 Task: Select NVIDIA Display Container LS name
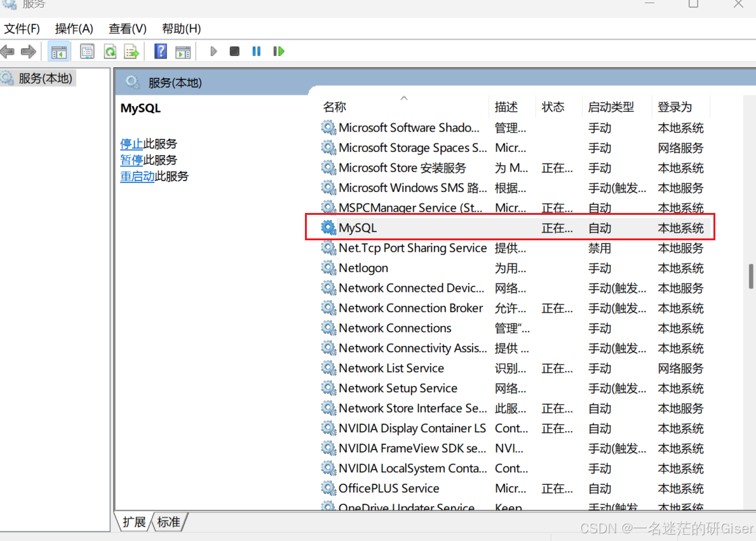click(412, 428)
